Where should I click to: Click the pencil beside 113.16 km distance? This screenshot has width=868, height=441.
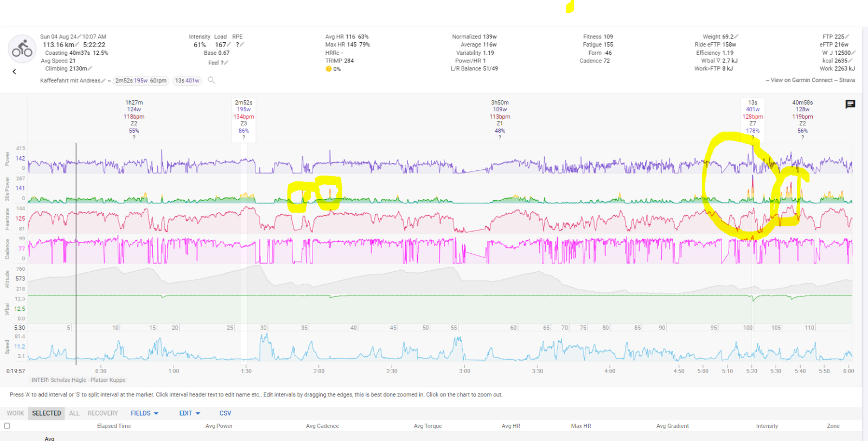point(77,44)
